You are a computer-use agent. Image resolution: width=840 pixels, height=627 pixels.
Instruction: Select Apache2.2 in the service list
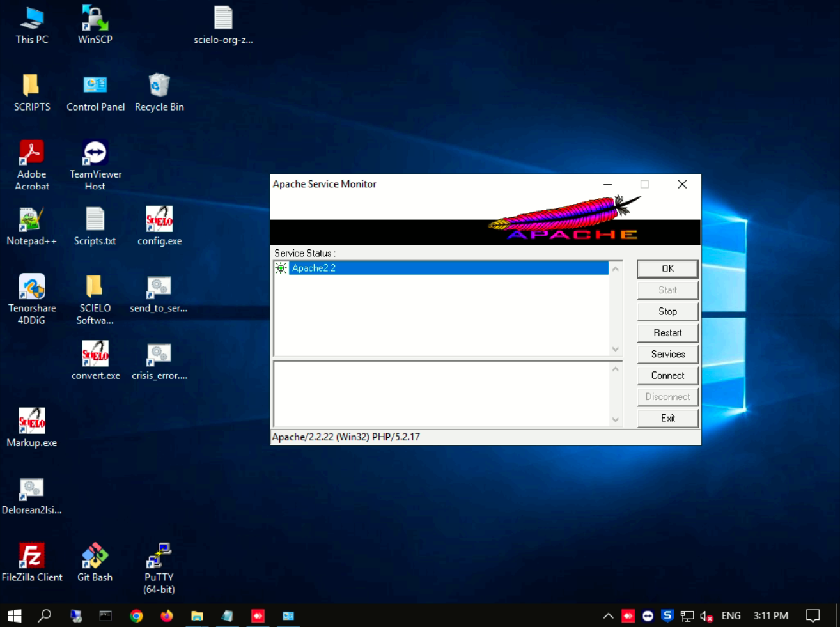pyautogui.click(x=314, y=268)
